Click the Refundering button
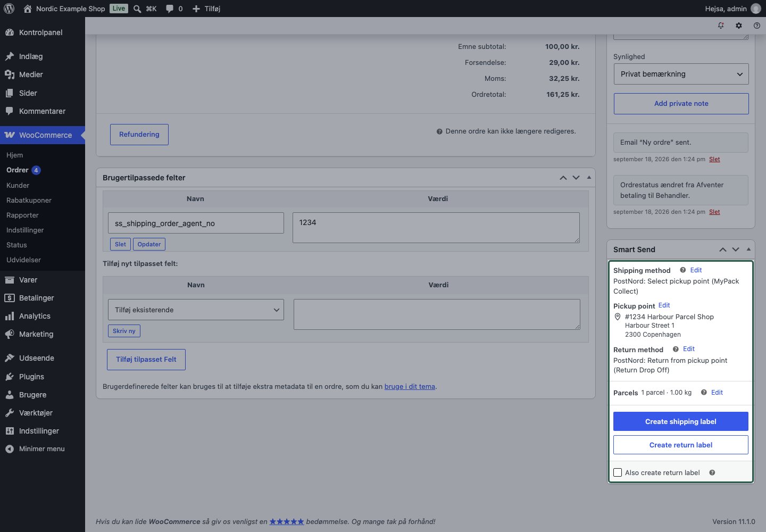The image size is (766, 532). pyautogui.click(x=139, y=135)
